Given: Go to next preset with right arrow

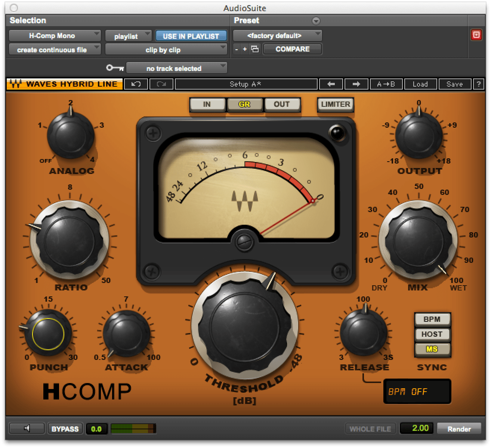Looking at the screenshot, I should click(x=356, y=84).
